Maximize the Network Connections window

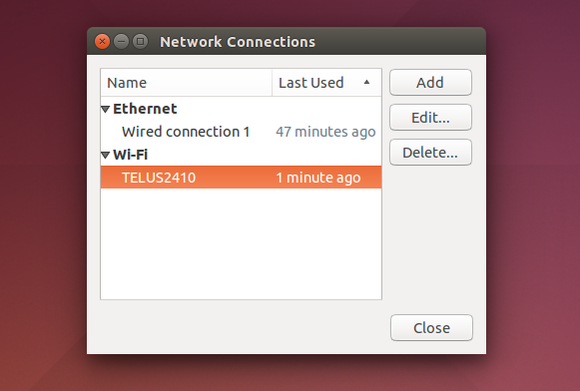[x=140, y=41]
